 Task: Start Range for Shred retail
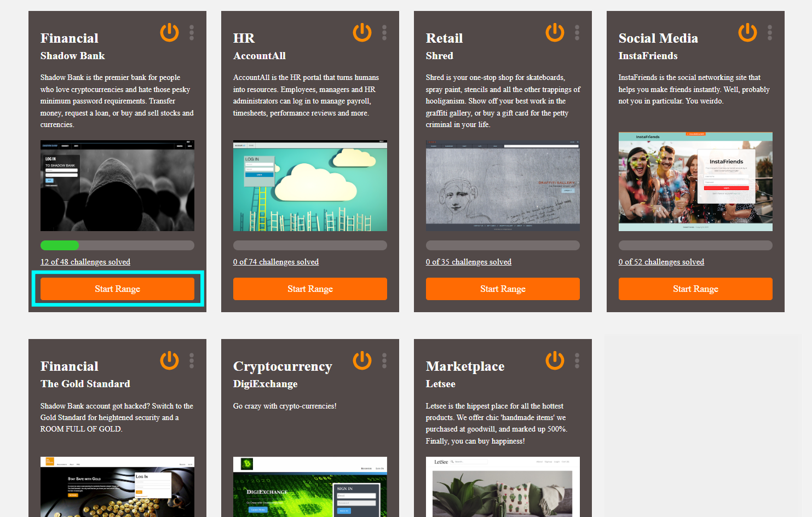click(x=503, y=289)
